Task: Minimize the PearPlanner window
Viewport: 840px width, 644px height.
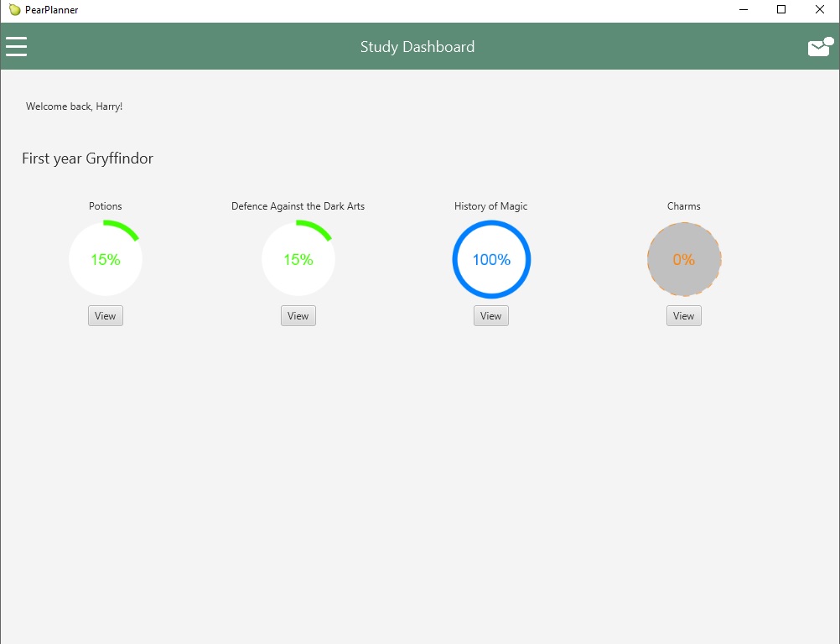Action: pyautogui.click(x=743, y=10)
